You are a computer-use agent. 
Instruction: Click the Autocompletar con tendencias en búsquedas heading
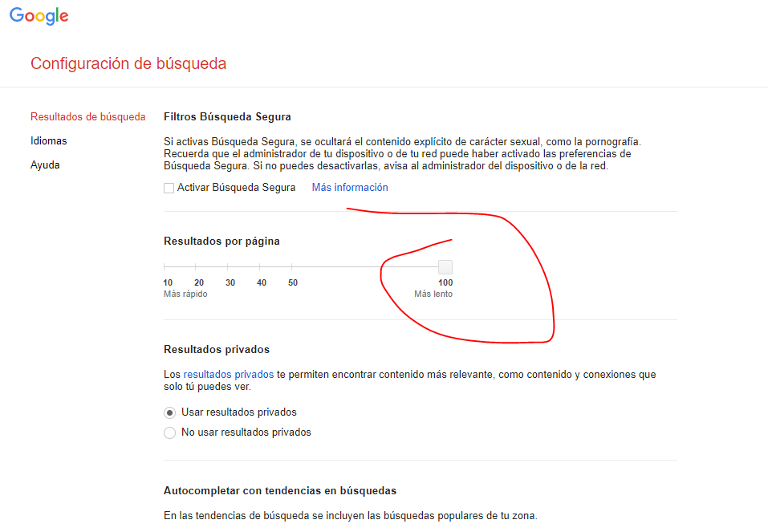(x=280, y=490)
